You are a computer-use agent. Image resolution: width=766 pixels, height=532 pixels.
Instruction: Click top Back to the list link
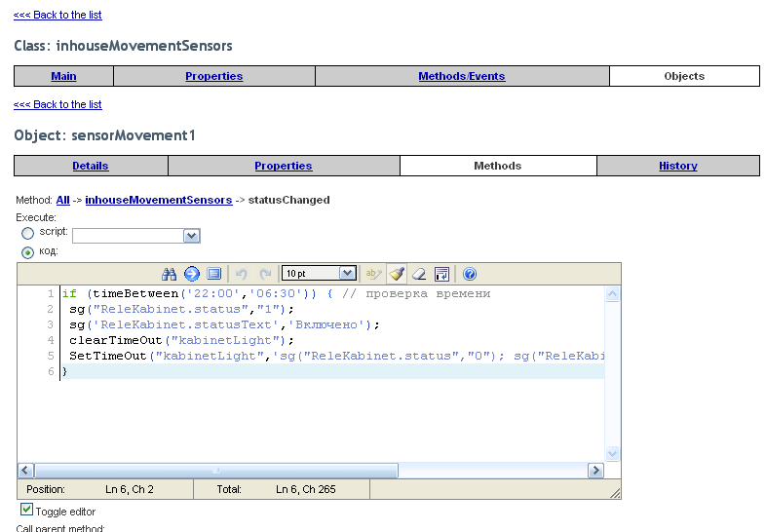[x=57, y=15]
